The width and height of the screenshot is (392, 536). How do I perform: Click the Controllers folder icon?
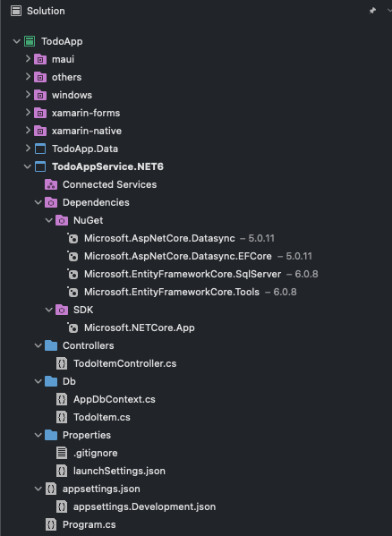click(51, 345)
